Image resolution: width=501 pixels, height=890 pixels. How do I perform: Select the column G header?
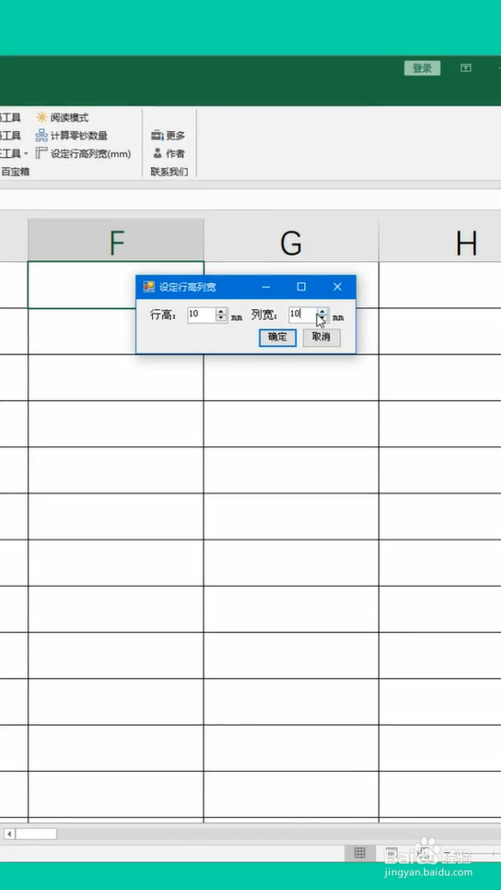click(291, 244)
